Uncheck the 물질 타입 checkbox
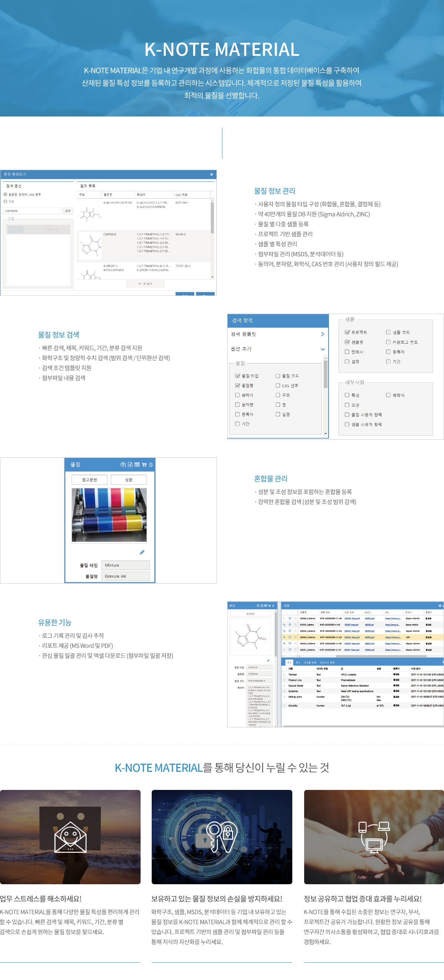The image size is (444, 980). pyautogui.click(x=238, y=376)
